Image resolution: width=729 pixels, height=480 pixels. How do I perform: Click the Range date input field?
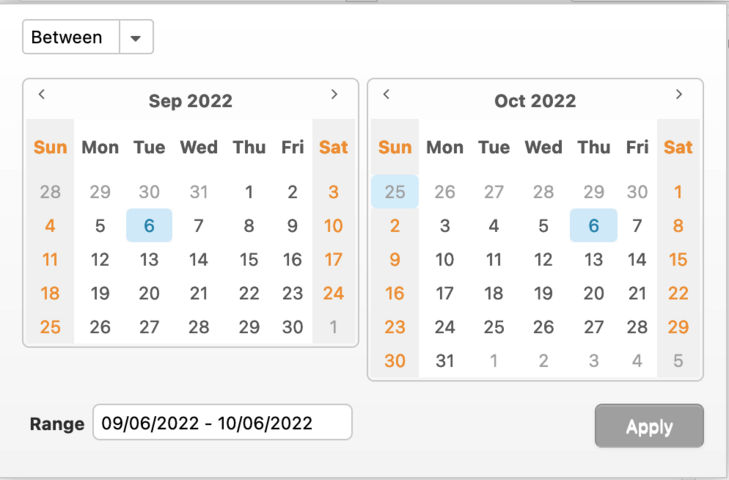point(222,423)
